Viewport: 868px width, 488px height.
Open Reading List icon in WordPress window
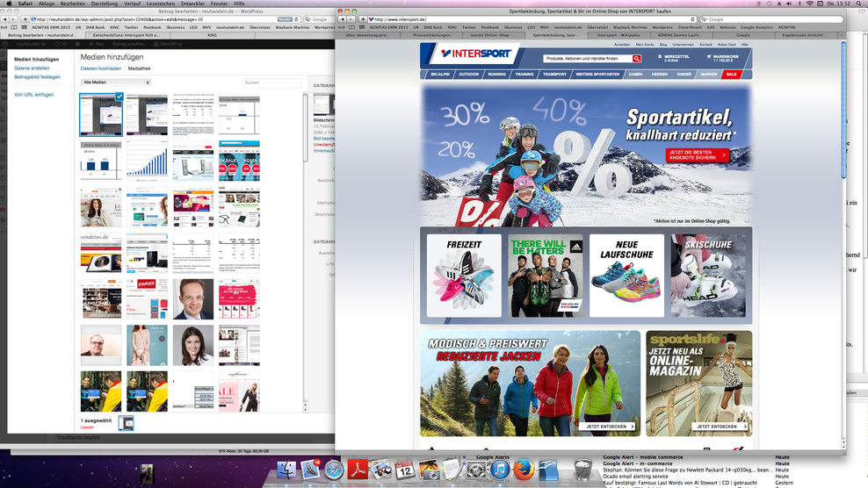(4, 27)
